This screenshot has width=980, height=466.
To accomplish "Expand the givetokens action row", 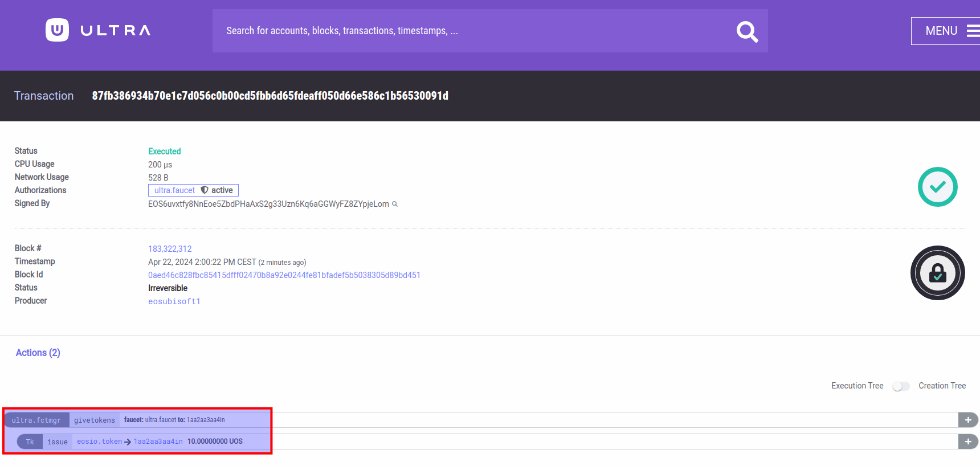I will (x=968, y=420).
